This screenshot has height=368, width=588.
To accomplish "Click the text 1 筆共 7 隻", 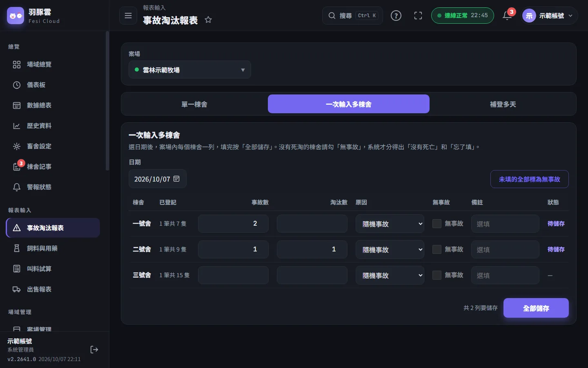I will click(x=173, y=224).
